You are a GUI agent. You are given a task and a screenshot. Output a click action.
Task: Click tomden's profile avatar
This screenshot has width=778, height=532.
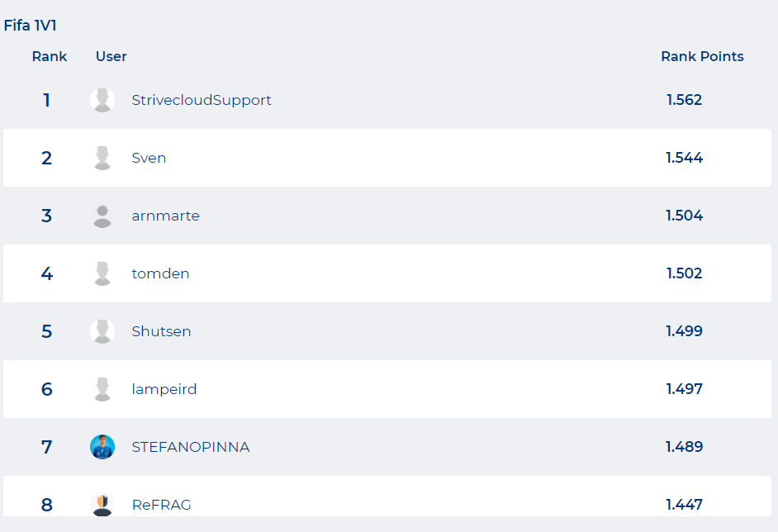[102, 273]
